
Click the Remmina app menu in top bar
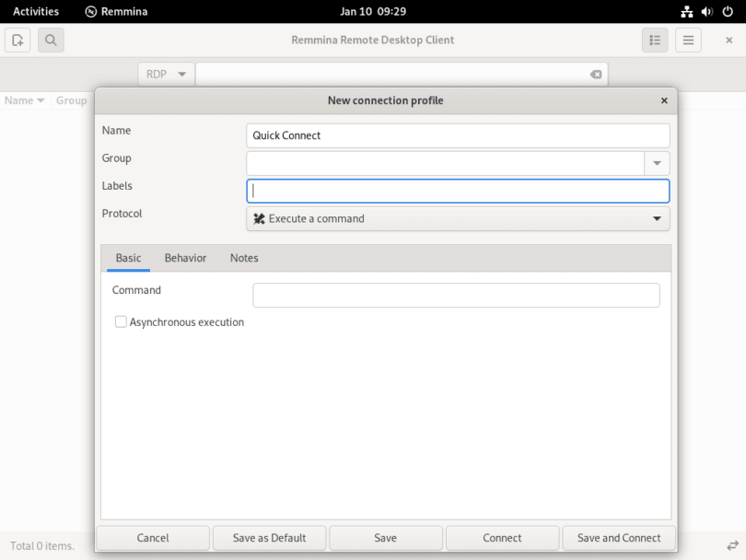tap(115, 11)
